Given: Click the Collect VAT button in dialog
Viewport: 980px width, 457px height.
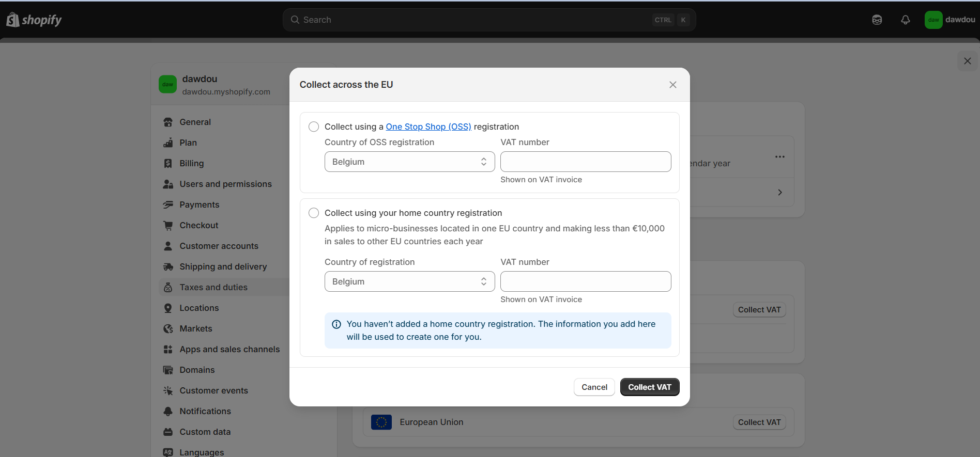Looking at the screenshot, I should tap(649, 387).
